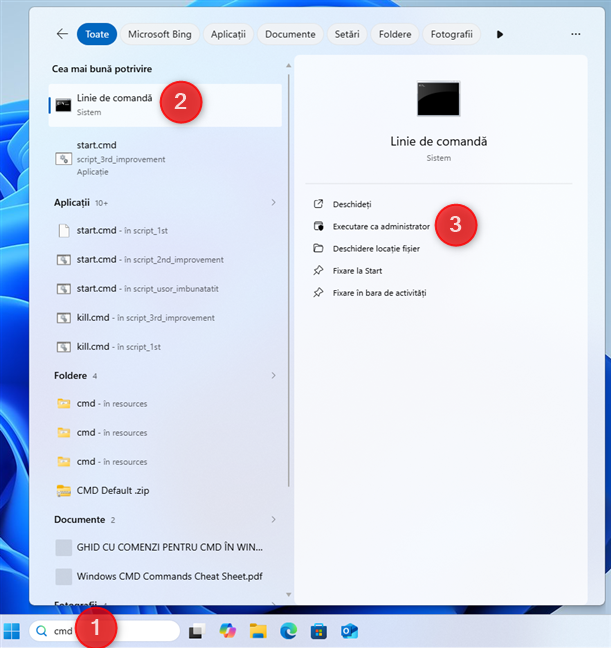Click the Command Prompt icon in results list

tap(63, 105)
